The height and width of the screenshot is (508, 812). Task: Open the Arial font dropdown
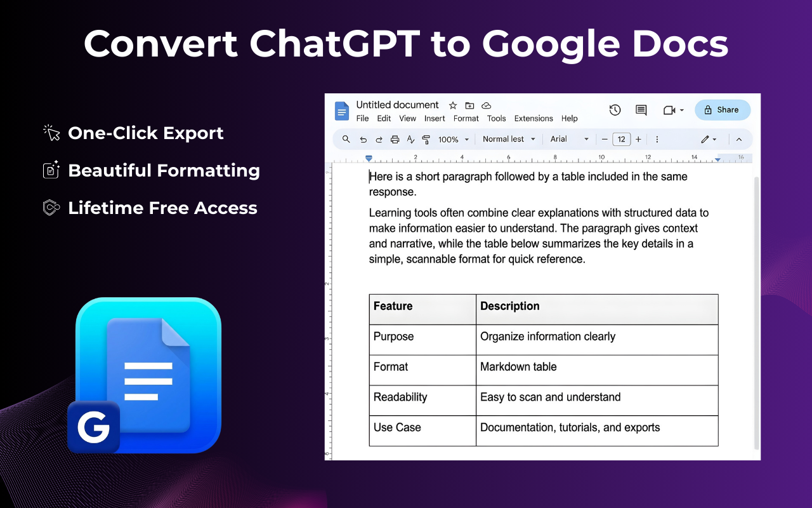[x=566, y=139]
